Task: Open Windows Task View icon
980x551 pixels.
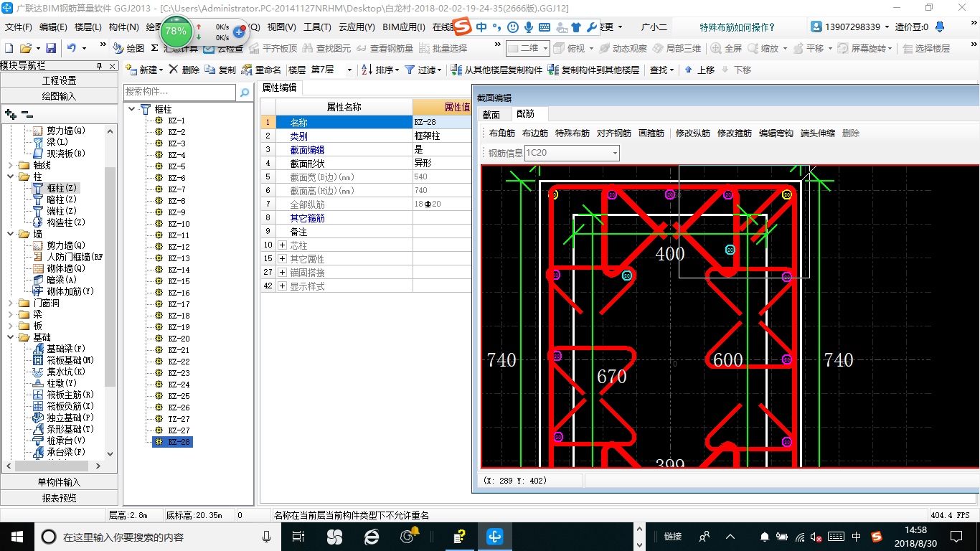Action: click(298, 537)
